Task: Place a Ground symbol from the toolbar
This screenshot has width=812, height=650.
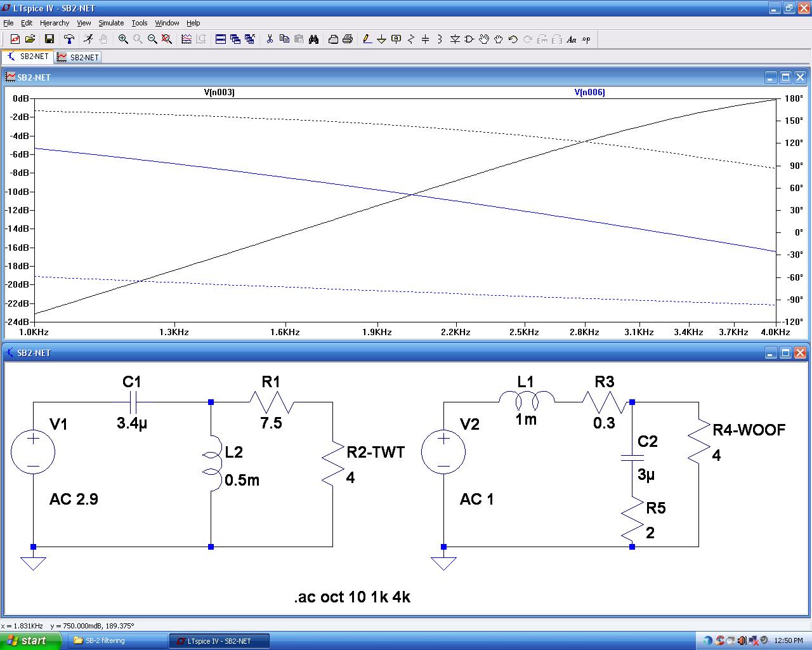Action: [382, 39]
